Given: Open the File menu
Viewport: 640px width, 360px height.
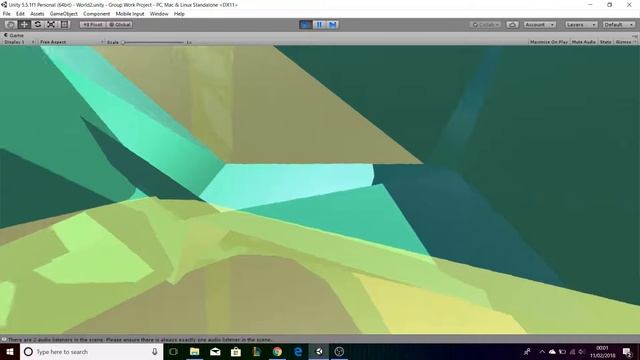Looking at the screenshot, I should point(7,14).
